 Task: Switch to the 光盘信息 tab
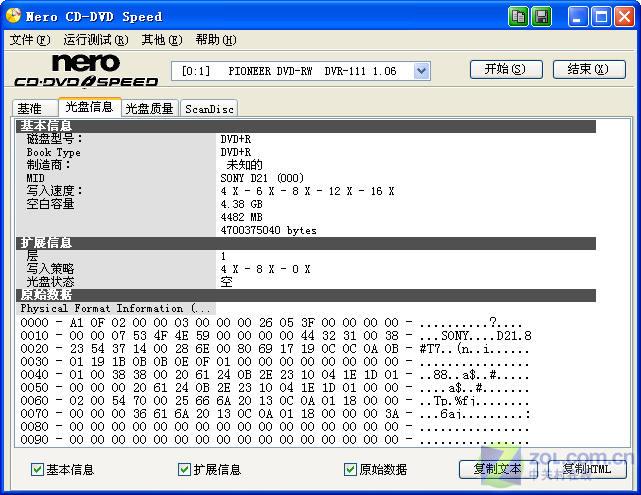click(90, 107)
